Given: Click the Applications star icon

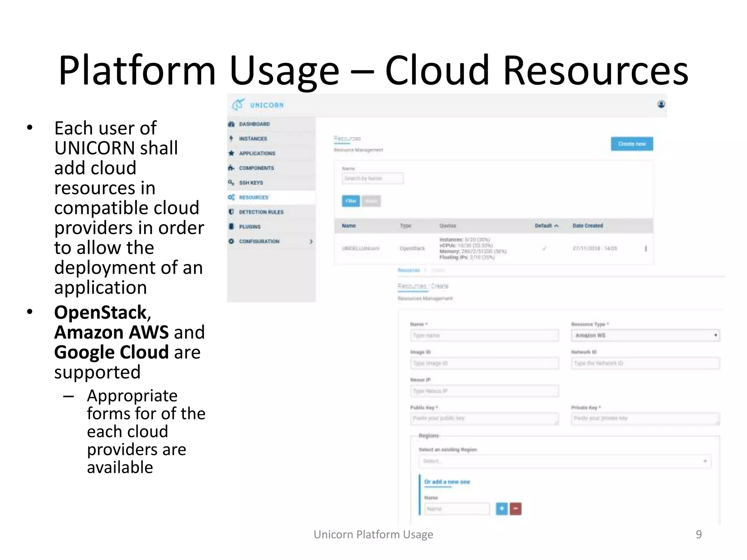Looking at the screenshot, I should tap(231, 153).
